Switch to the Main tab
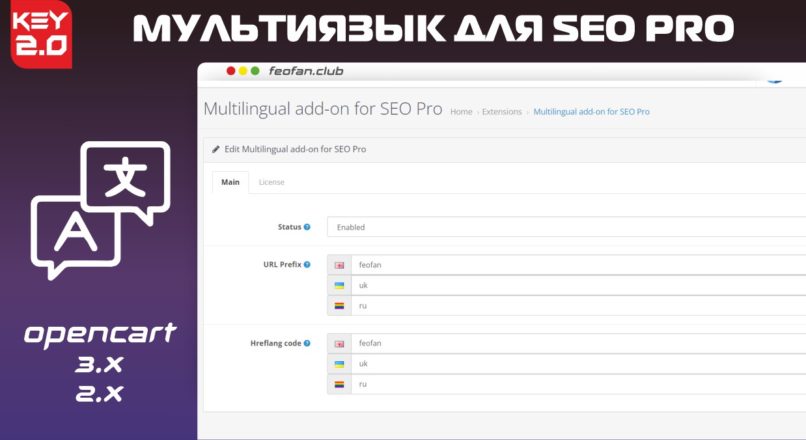 coord(230,182)
